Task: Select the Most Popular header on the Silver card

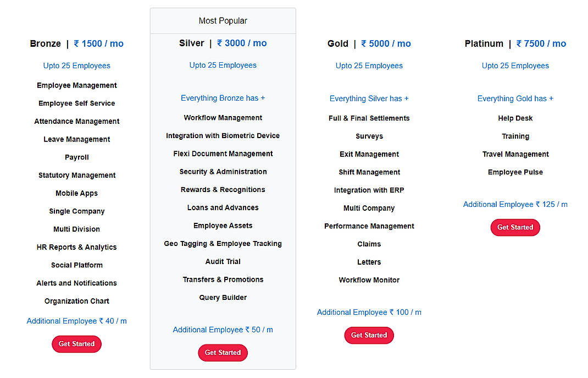Action: coord(223,20)
